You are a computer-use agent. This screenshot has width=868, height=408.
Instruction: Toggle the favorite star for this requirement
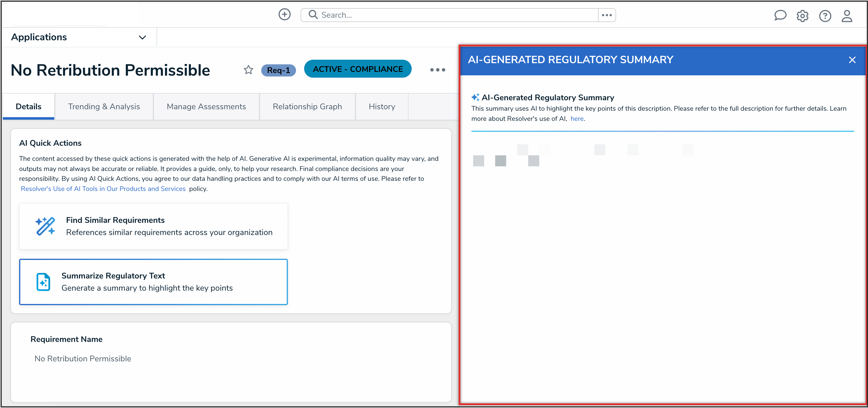tap(248, 70)
